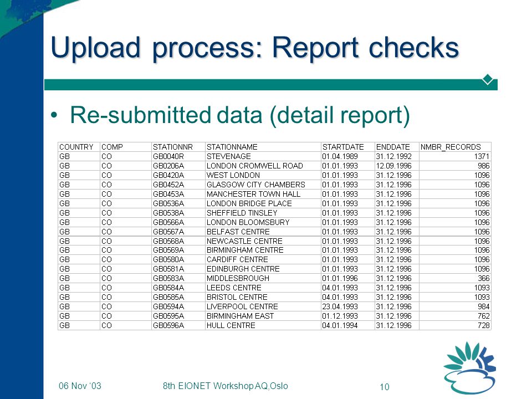
Task: Select station code GB0453A
Action: pos(168,194)
